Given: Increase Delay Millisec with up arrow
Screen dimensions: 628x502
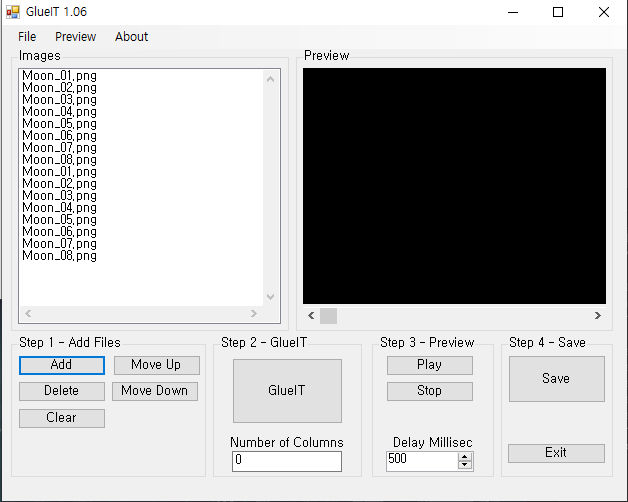Looking at the screenshot, I should coord(465,457).
